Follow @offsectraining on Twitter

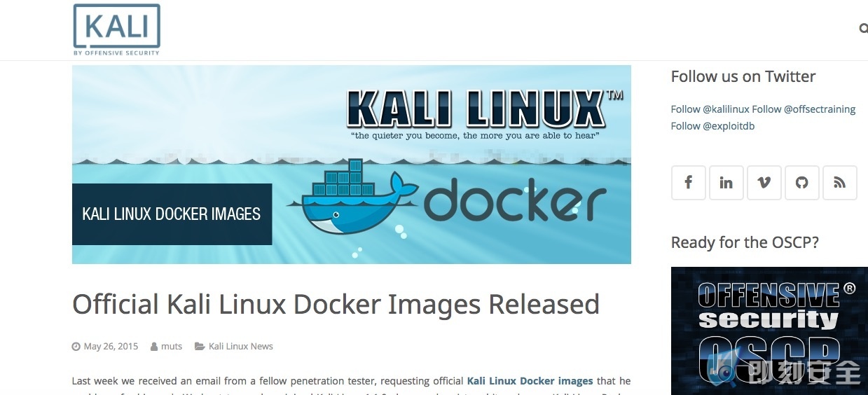(x=804, y=109)
